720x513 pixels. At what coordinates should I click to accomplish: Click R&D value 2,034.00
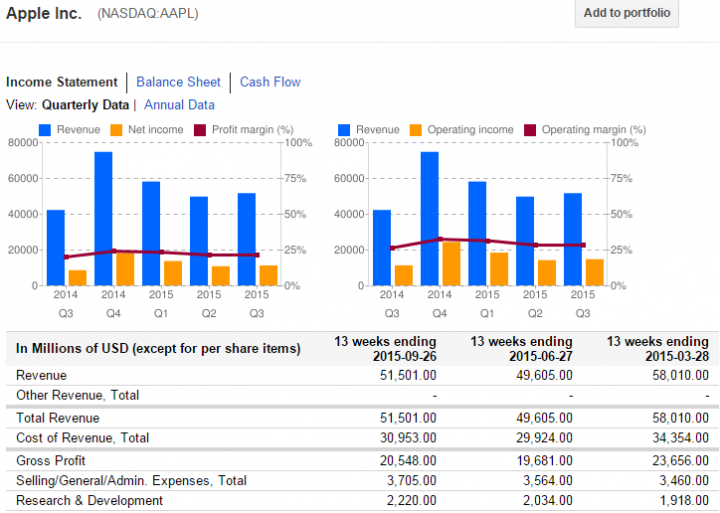(x=548, y=500)
